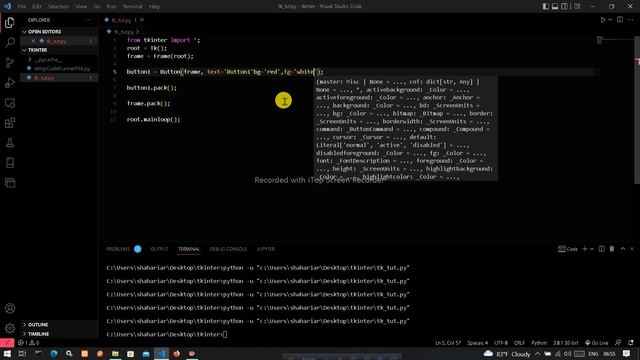Open the File menu
640x360 pixels.
pos(22,7)
